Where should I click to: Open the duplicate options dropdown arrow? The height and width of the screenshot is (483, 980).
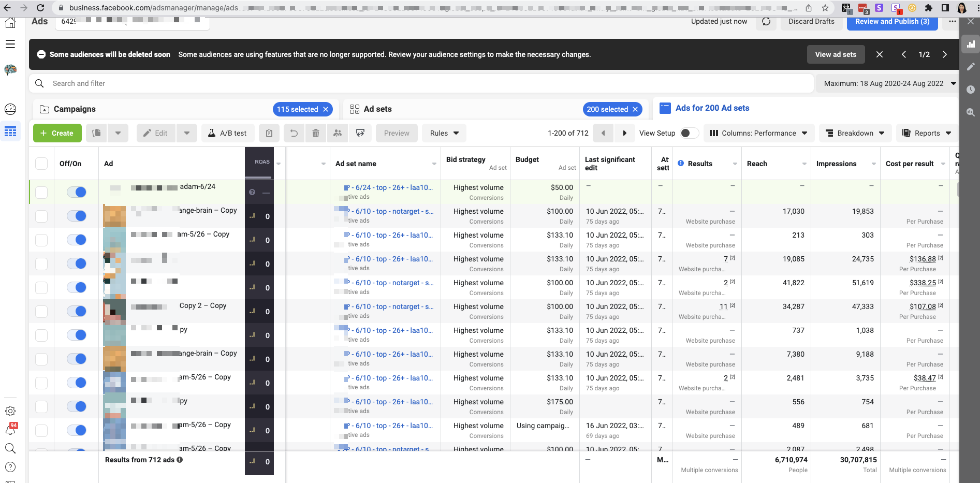point(118,133)
